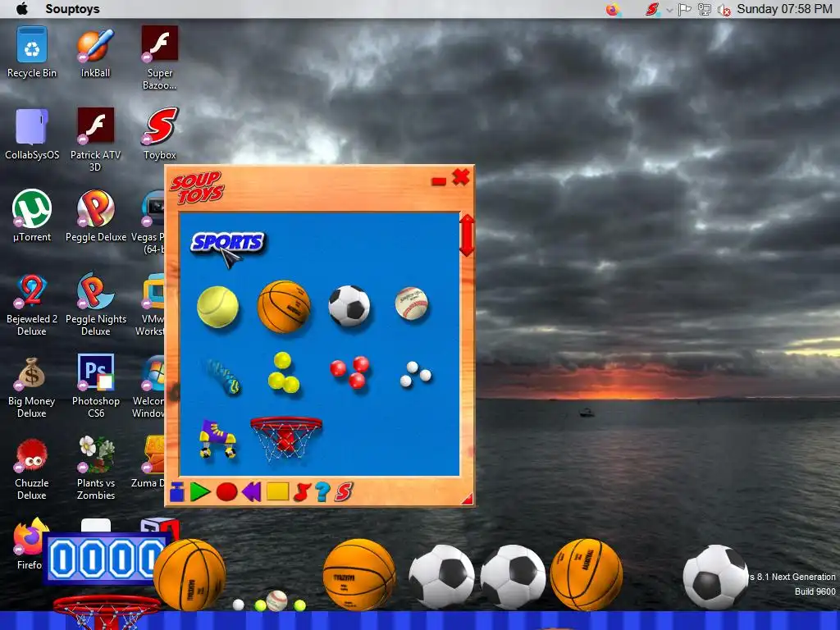
Task: Minimize the Soup Toys Toybox window
Action: point(439,182)
